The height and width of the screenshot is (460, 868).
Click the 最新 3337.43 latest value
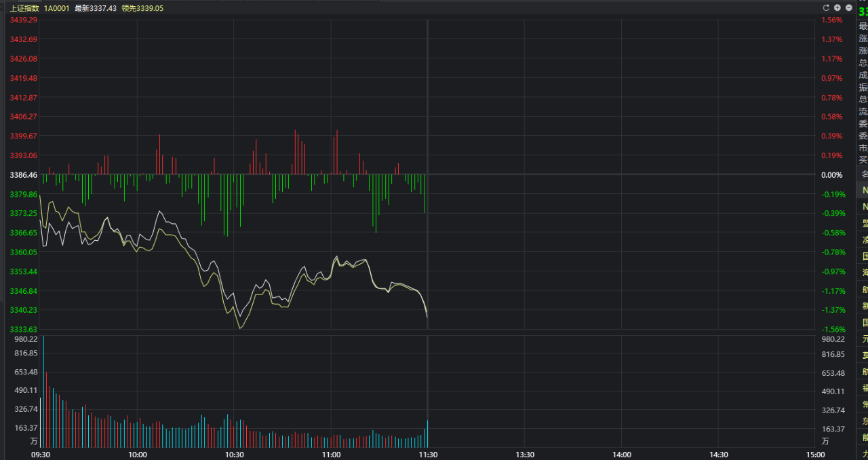pos(96,8)
